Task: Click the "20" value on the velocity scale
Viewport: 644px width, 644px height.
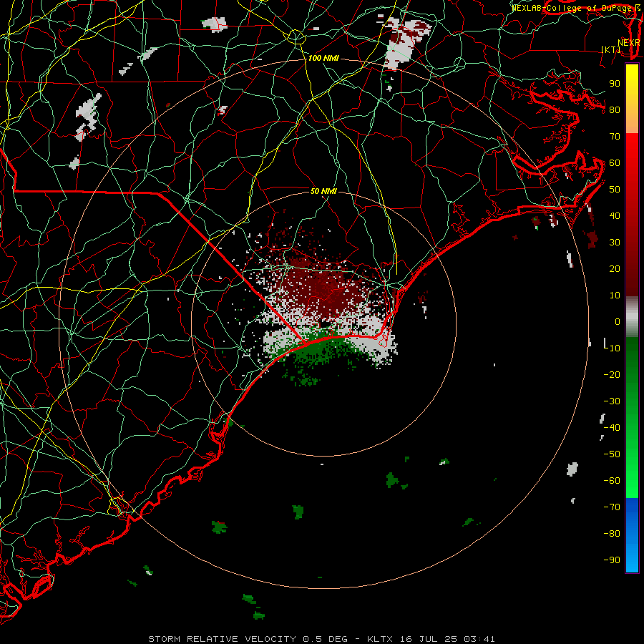Action: [x=615, y=269]
